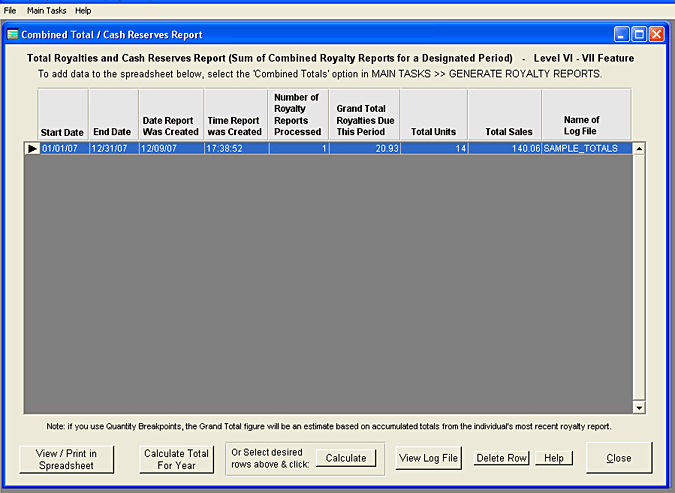The height and width of the screenshot is (493, 675).
Task: Open the Main Tasks menu
Action: click(x=47, y=10)
